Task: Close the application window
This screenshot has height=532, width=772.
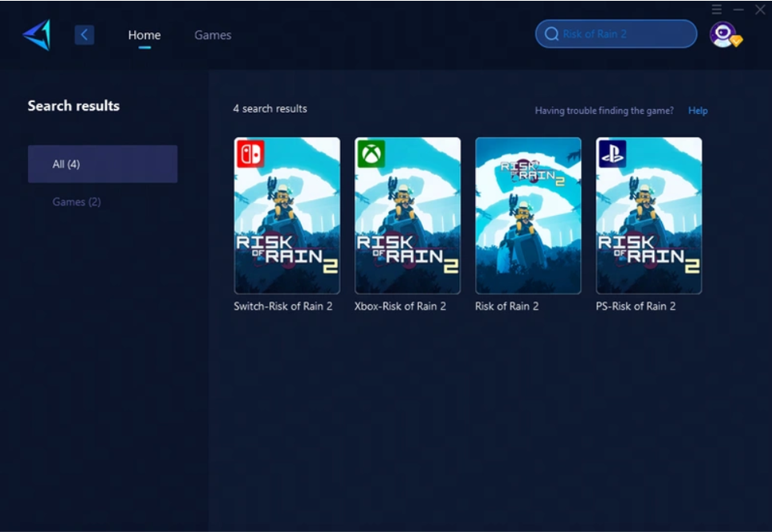Action: pos(760,10)
